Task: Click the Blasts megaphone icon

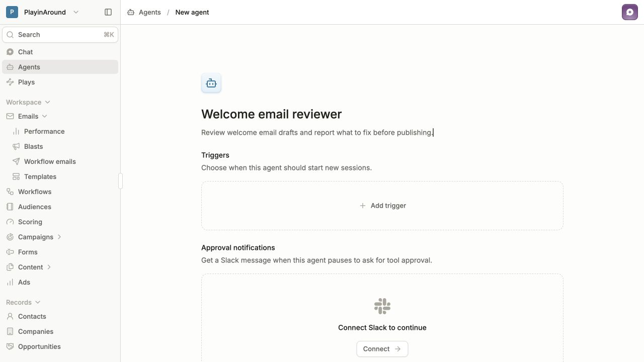Action: click(16, 146)
